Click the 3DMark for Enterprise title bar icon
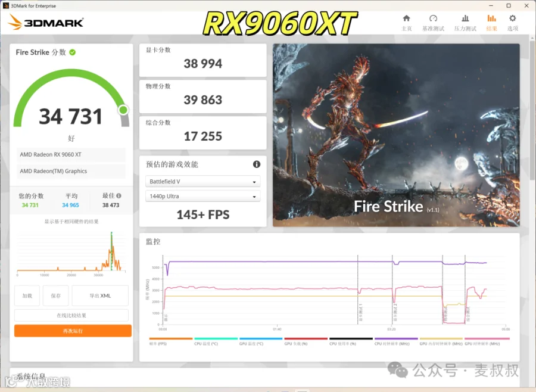This screenshot has height=392, width=536. [5, 5]
